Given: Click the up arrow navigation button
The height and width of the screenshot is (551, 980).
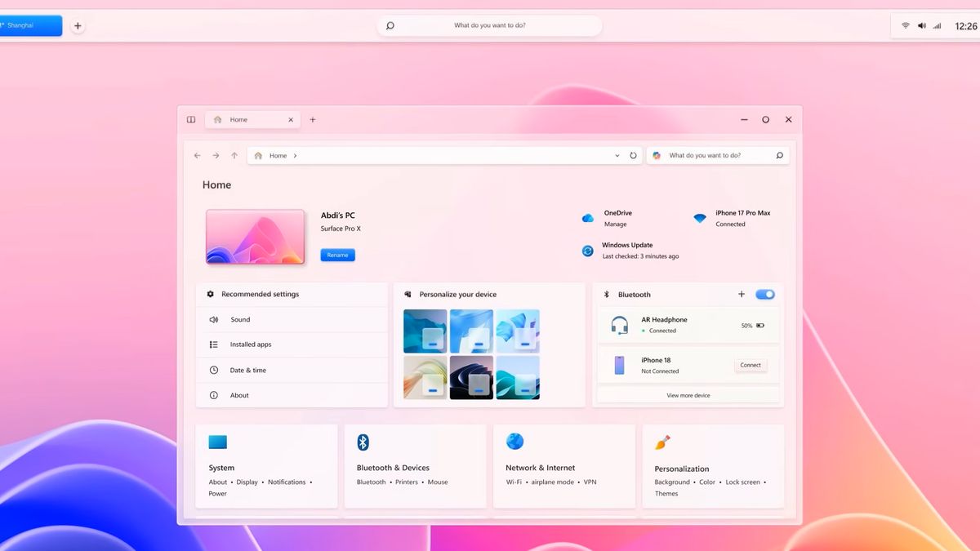Looking at the screenshot, I should (234, 155).
